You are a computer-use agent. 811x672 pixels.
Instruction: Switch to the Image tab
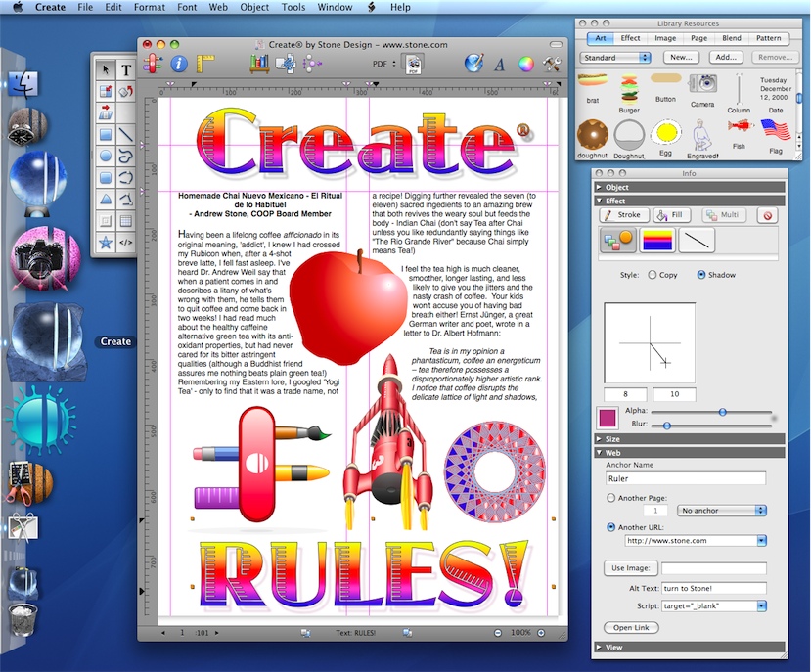pyautogui.click(x=665, y=38)
